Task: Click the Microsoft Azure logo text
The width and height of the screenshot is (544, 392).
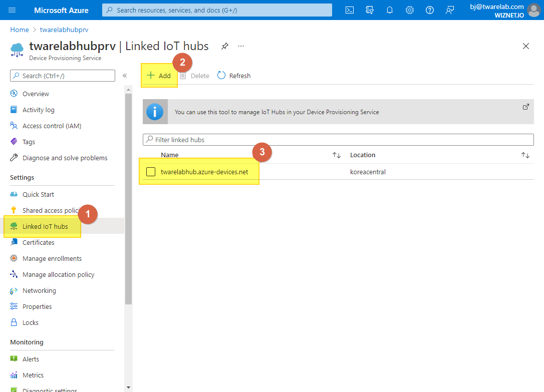Action: (x=61, y=11)
